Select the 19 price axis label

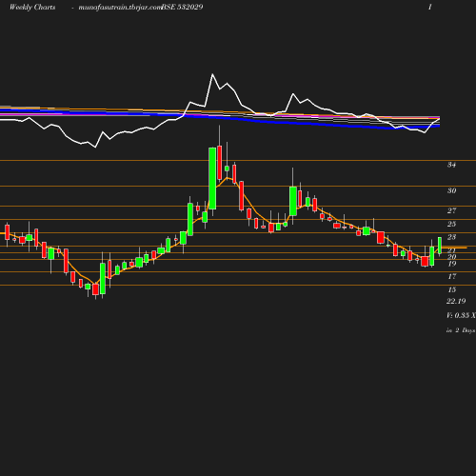click(451, 264)
